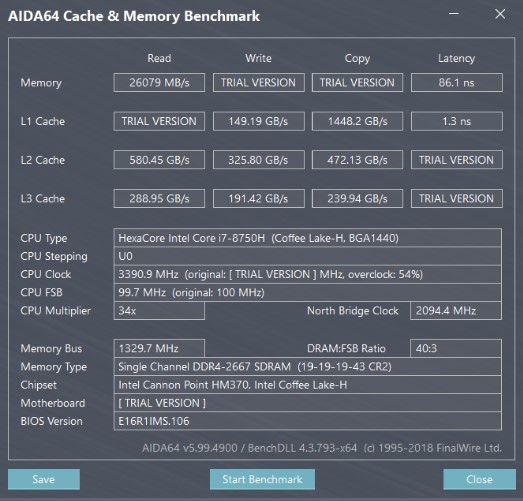Click the L3 Cache Write 191.42 GB/s box

[x=258, y=198]
